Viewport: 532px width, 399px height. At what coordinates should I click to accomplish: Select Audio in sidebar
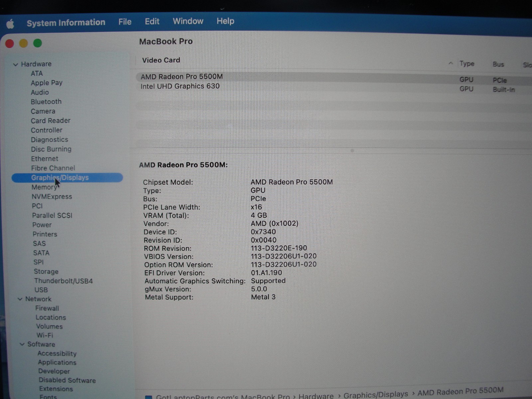(40, 92)
